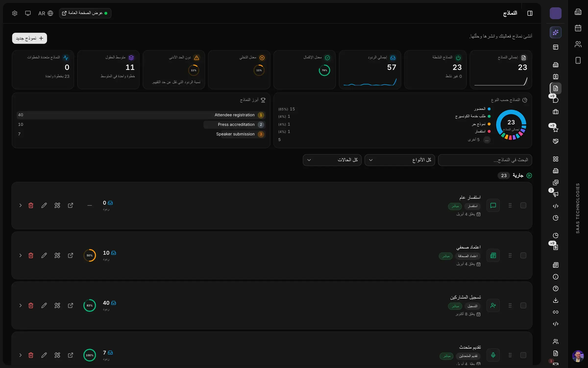Open the help question mark icon in sidebar
The height and width of the screenshot is (368, 588).
point(555,289)
